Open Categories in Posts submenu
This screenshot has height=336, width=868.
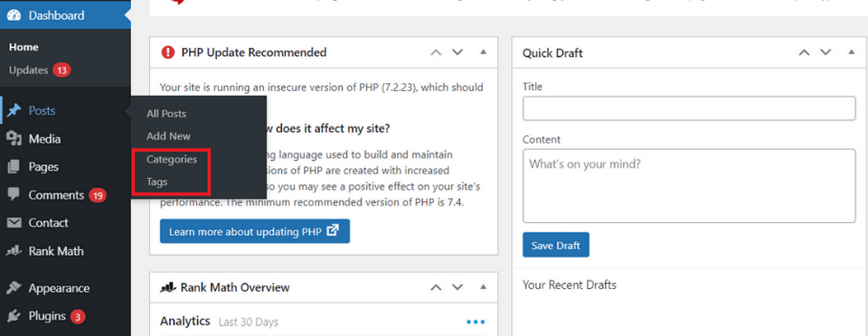click(x=172, y=159)
